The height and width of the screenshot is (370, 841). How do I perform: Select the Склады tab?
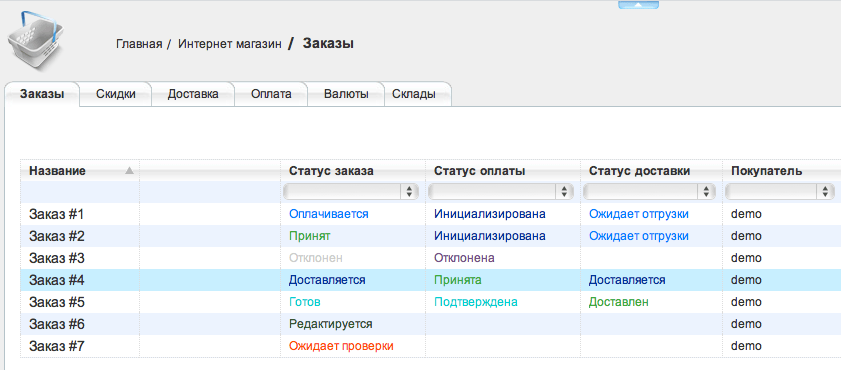[x=414, y=94]
